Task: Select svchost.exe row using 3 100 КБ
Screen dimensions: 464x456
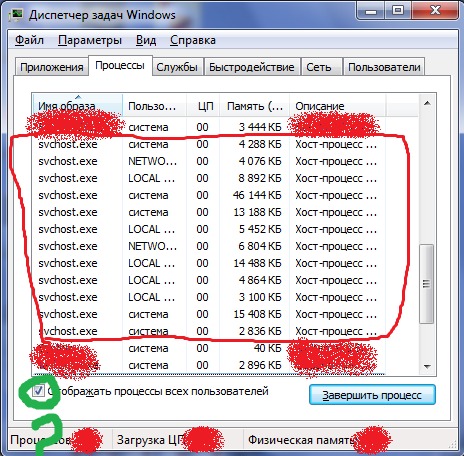Action: [x=209, y=297]
